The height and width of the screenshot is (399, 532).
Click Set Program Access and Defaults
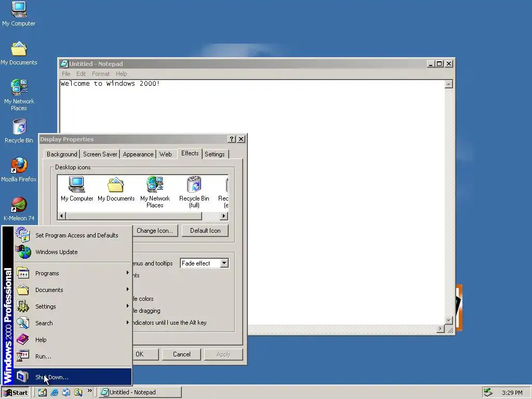73,235
